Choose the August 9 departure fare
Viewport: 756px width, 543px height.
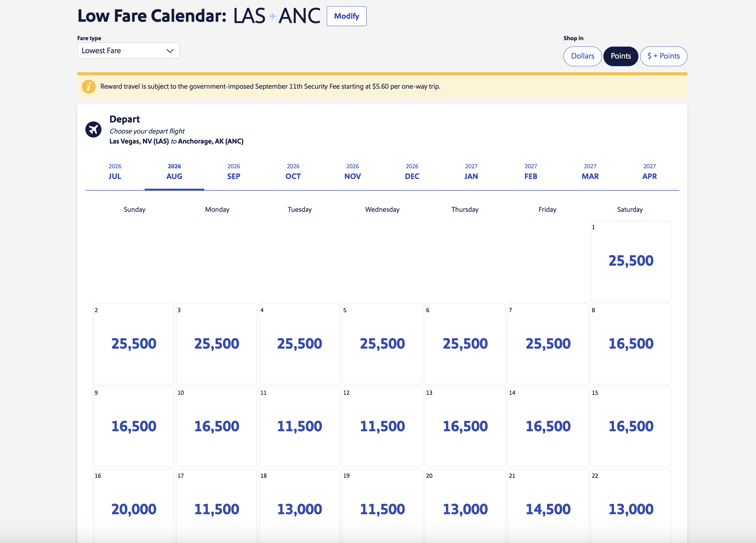point(134,427)
